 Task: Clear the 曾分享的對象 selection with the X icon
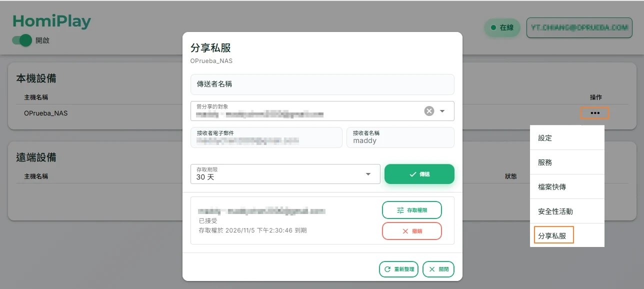tap(429, 111)
